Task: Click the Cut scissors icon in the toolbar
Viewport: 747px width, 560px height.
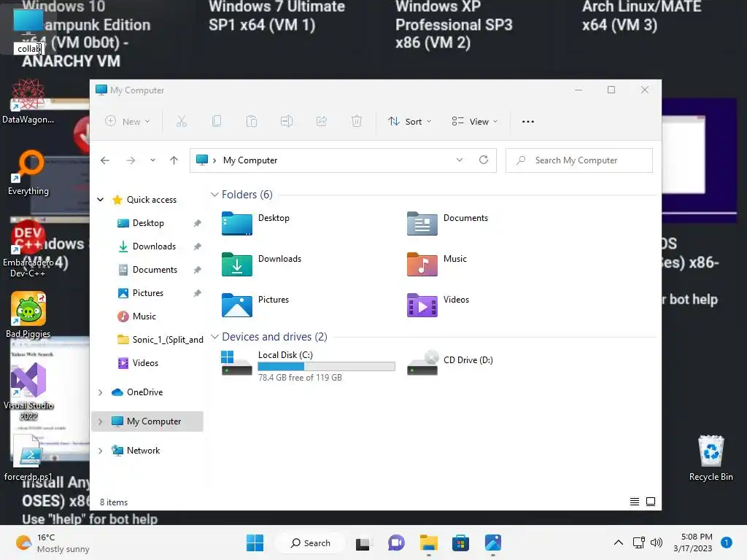Action: pyautogui.click(x=182, y=122)
